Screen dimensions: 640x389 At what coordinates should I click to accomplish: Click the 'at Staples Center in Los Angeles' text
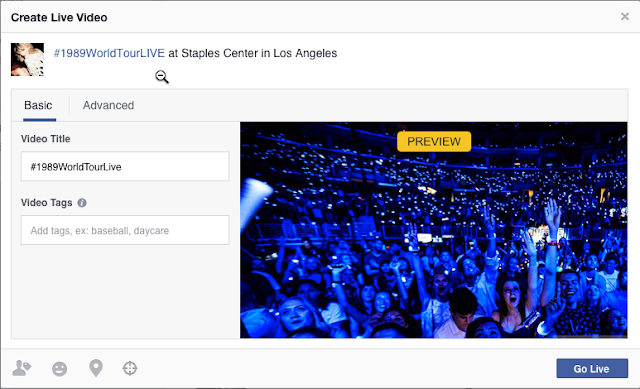[x=253, y=53]
